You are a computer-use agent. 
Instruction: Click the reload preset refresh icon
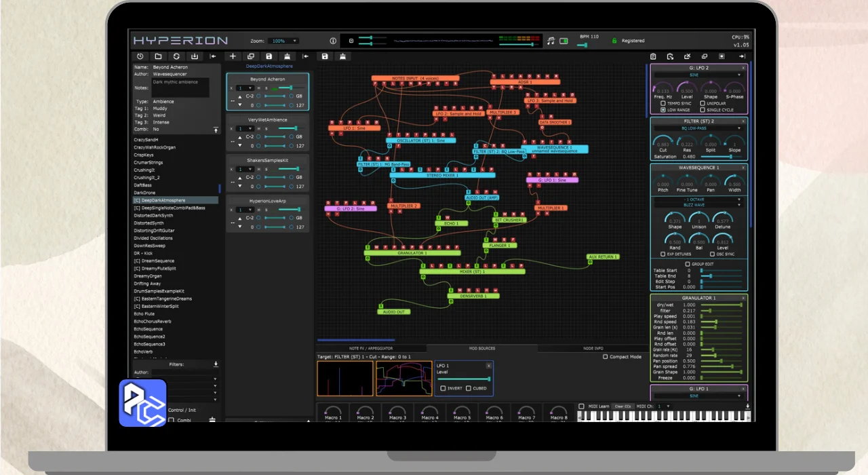pos(176,56)
